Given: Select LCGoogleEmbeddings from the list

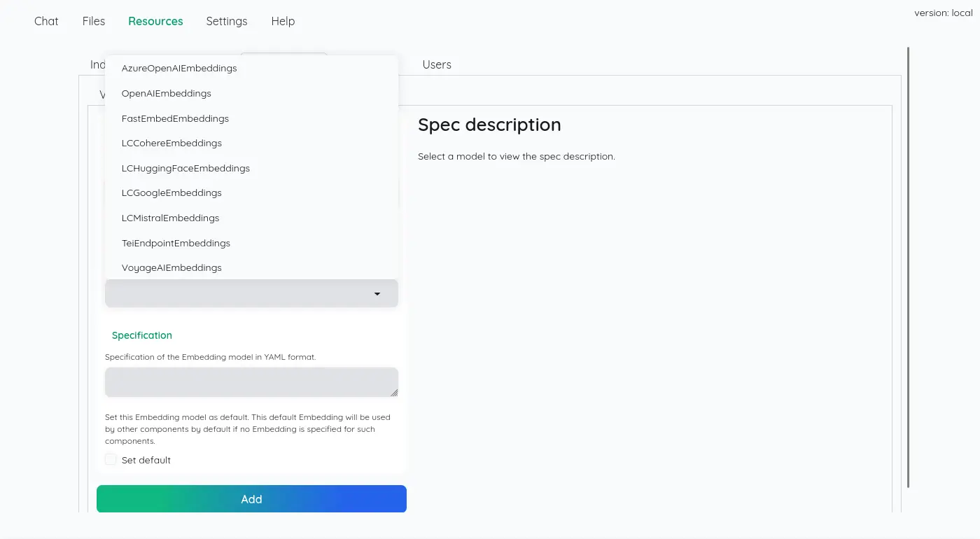Looking at the screenshot, I should point(171,193).
